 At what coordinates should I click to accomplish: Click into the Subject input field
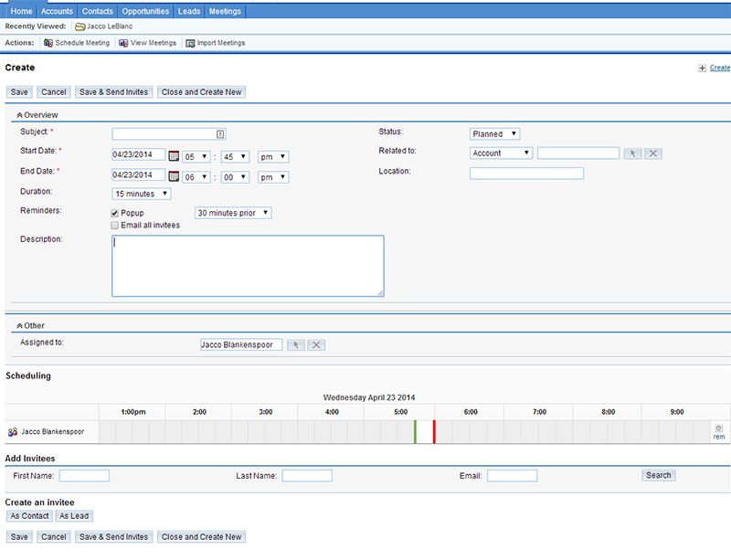click(x=168, y=133)
